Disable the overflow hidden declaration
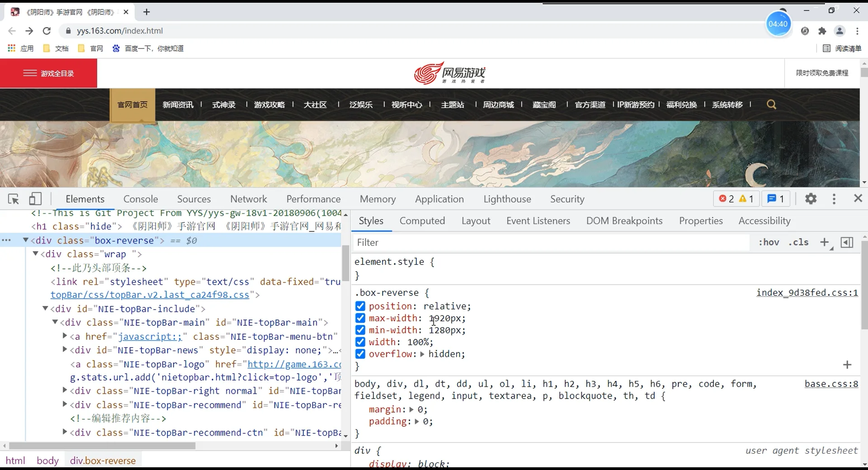Screen dimensions: 868x470 360,354
